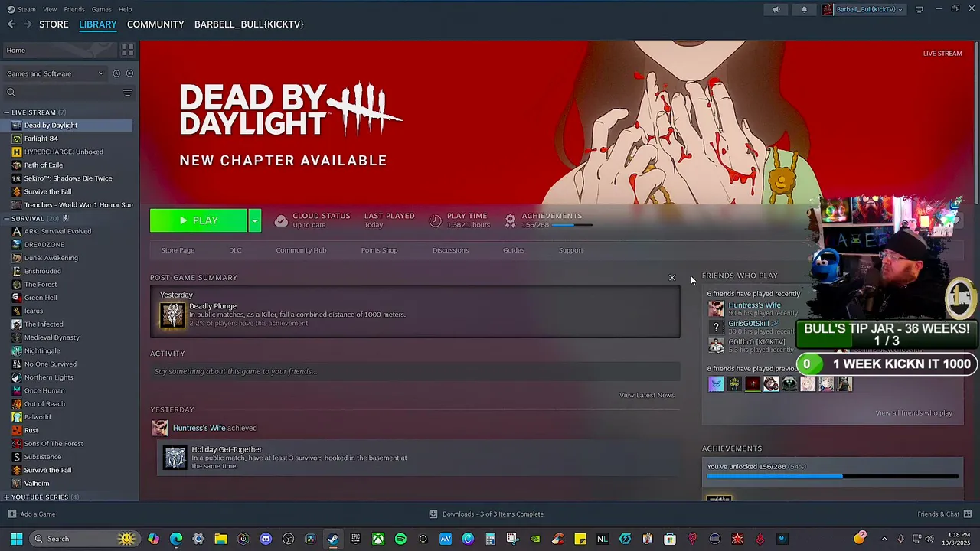Select Sekiro: Shadows Die Twice

click(x=67, y=178)
